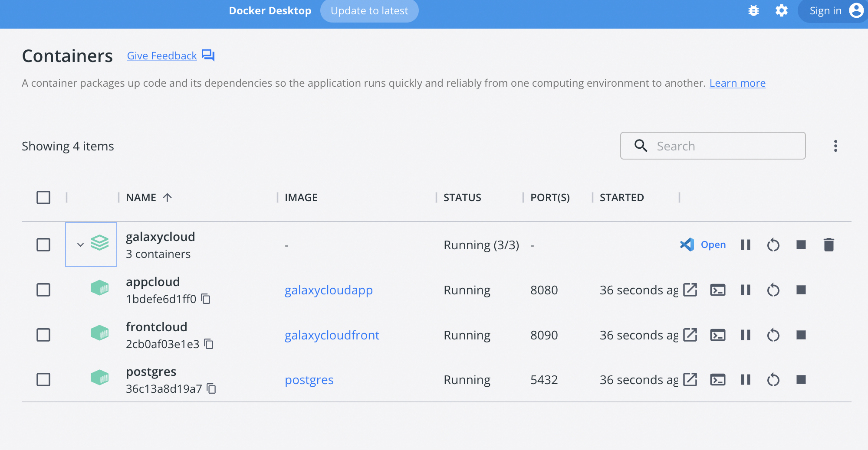The width and height of the screenshot is (868, 450).
Task: Check the postgres row checkbox
Action: click(x=43, y=379)
